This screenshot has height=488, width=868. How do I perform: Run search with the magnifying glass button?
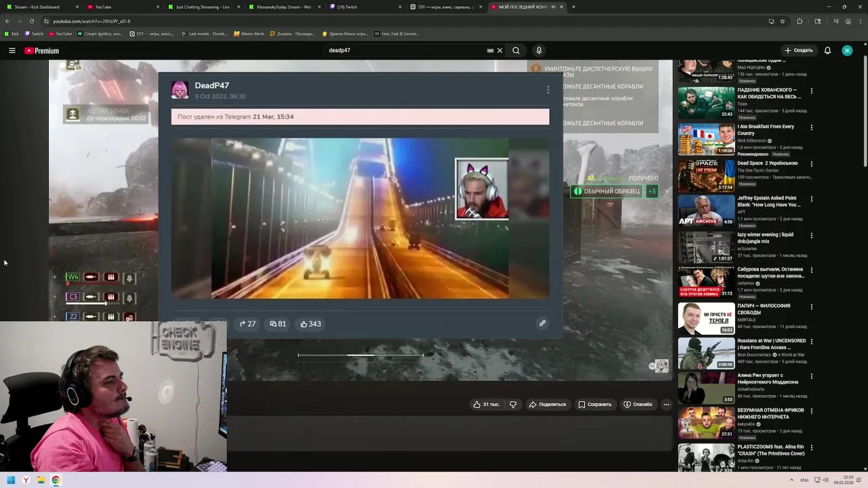pyautogui.click(x=516, y=50)
